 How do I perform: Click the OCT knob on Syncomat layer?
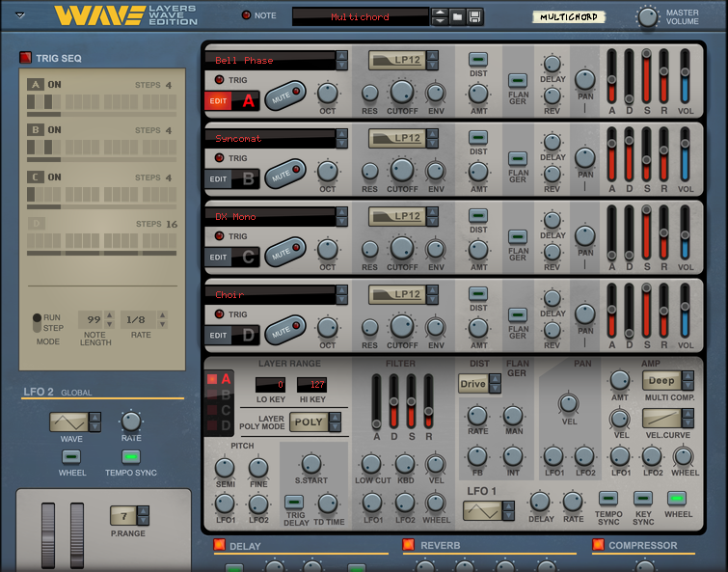pos(327,172)
